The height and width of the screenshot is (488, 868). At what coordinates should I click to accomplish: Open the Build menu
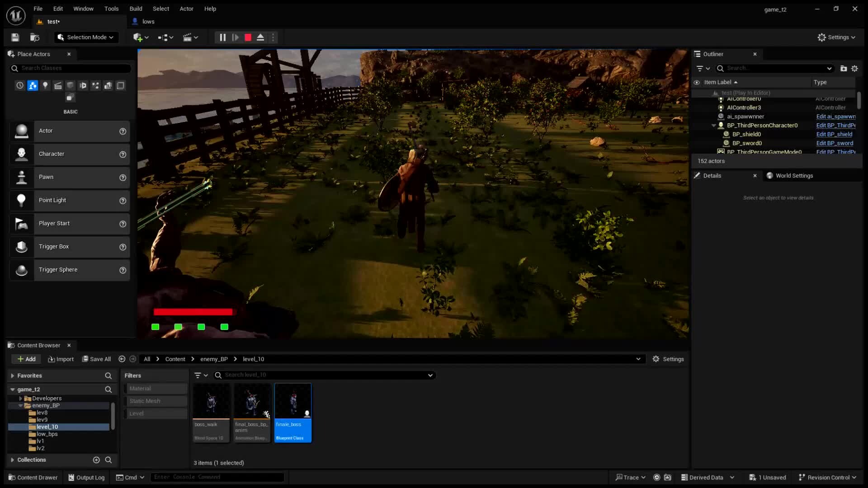pos(136,9)
